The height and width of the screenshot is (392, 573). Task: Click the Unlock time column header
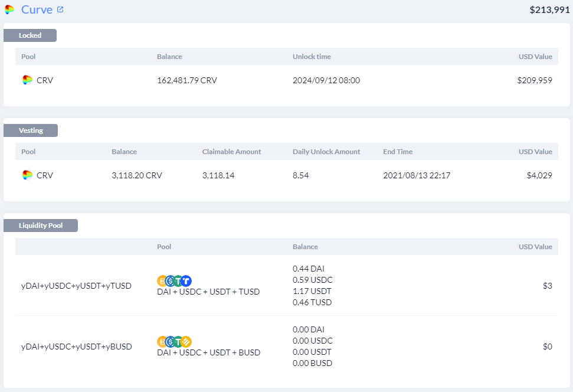312,57
